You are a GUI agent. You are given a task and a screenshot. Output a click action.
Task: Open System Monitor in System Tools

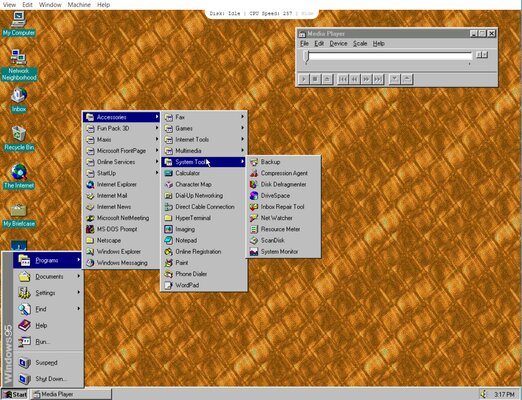(283, 252)
